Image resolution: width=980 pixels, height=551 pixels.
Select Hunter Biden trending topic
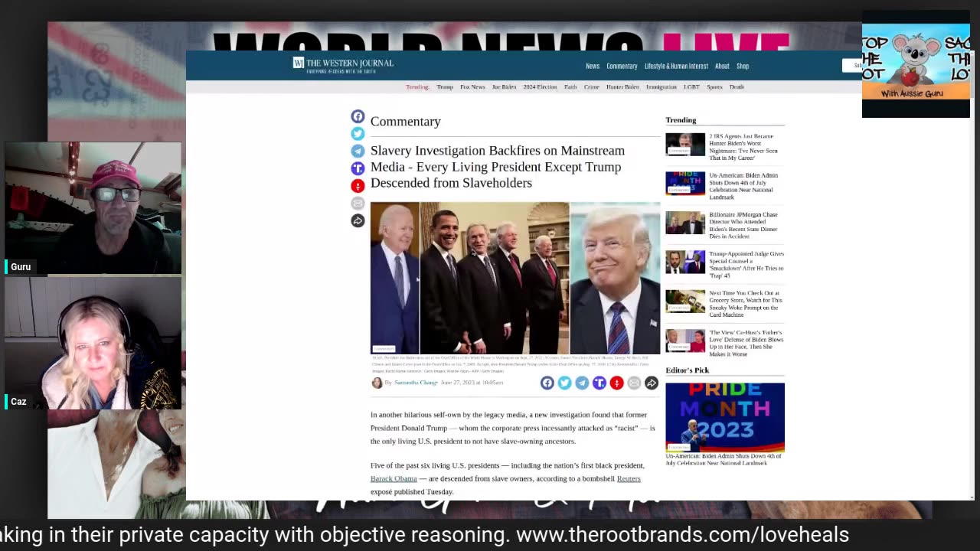622,87
